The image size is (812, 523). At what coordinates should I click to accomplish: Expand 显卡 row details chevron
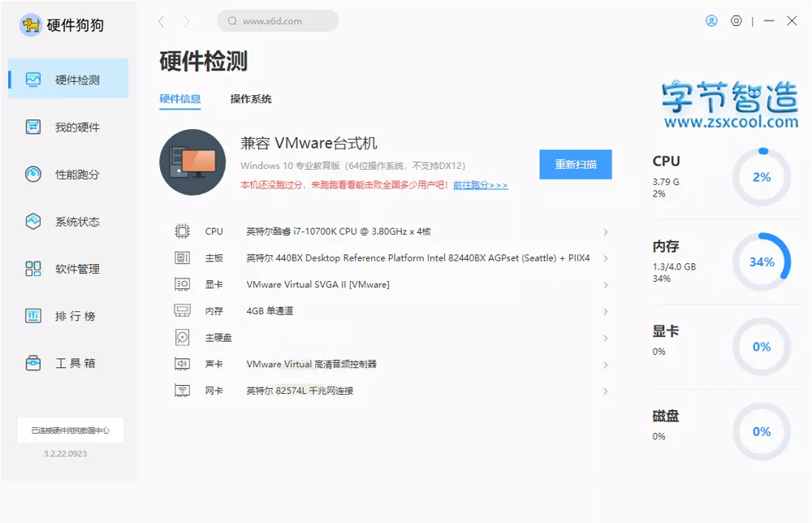pyautogui.click(x=606, y=285)
